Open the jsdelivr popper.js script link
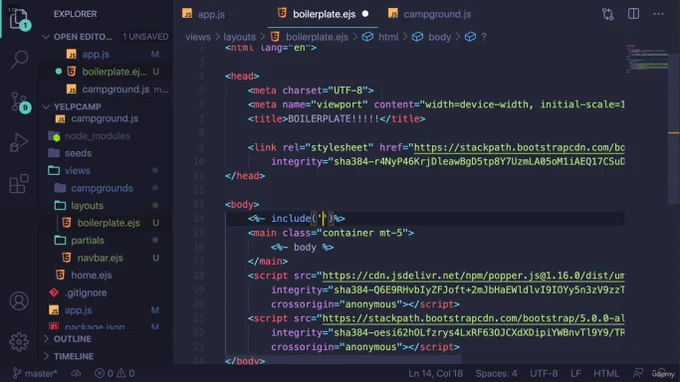 473,276
